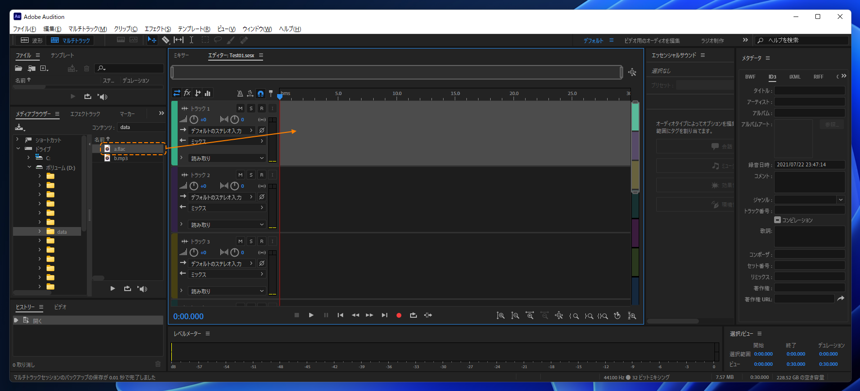Click the Fast Forward button in transport
Viewport: 860px width, 391px height.
(369, 315)
